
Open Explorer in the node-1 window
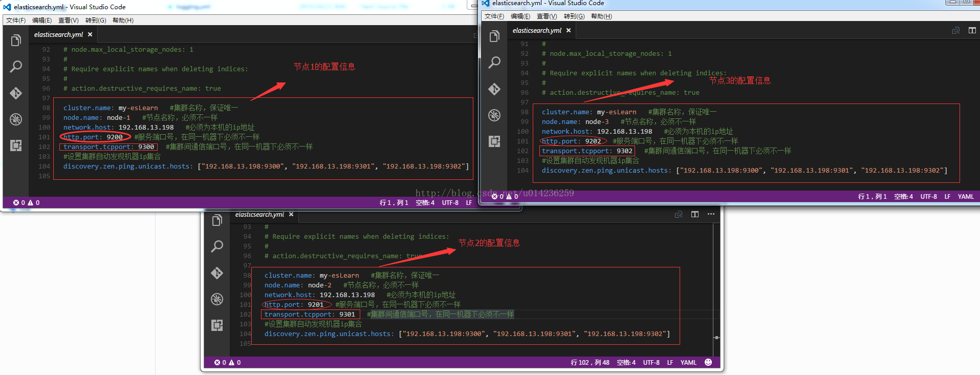click(16, 40)
